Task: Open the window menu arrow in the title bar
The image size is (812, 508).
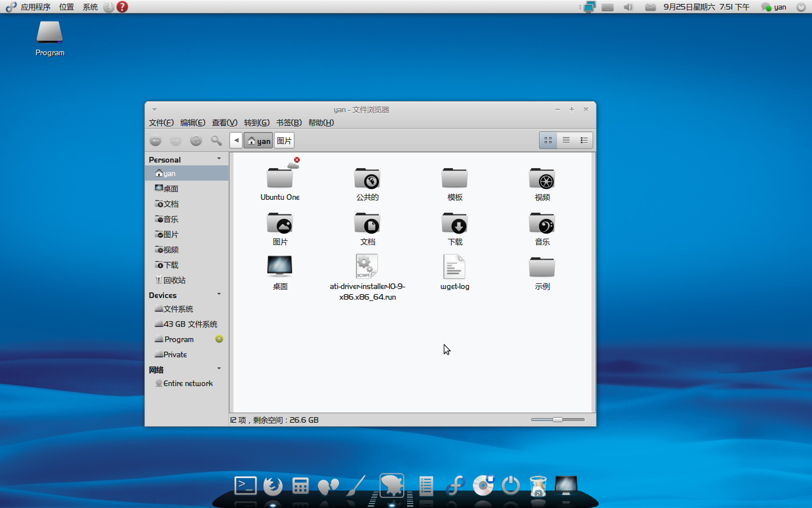Action: pyautogui.click(x=154, y=110)
